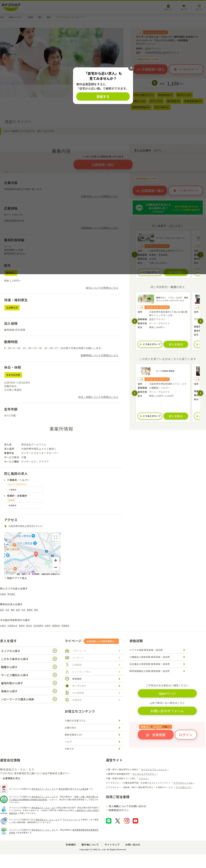
Task: Open ケアマネ試験 解答速報・過去問
Action: 159,650
